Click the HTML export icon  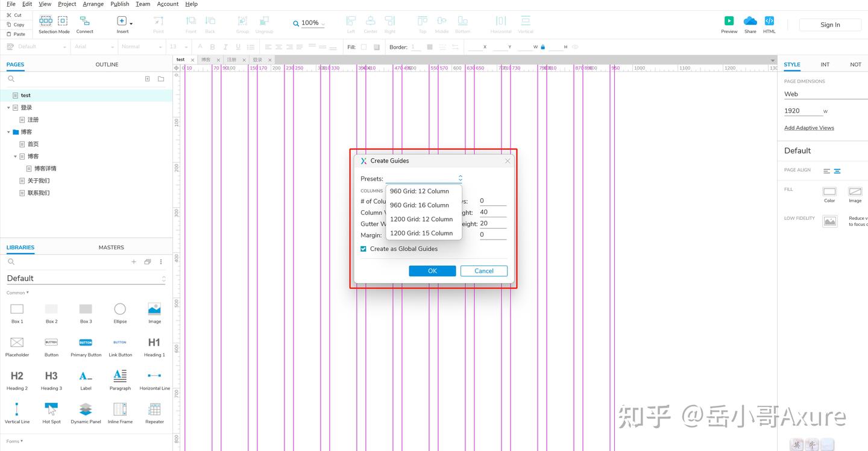[x=769, y=20]
